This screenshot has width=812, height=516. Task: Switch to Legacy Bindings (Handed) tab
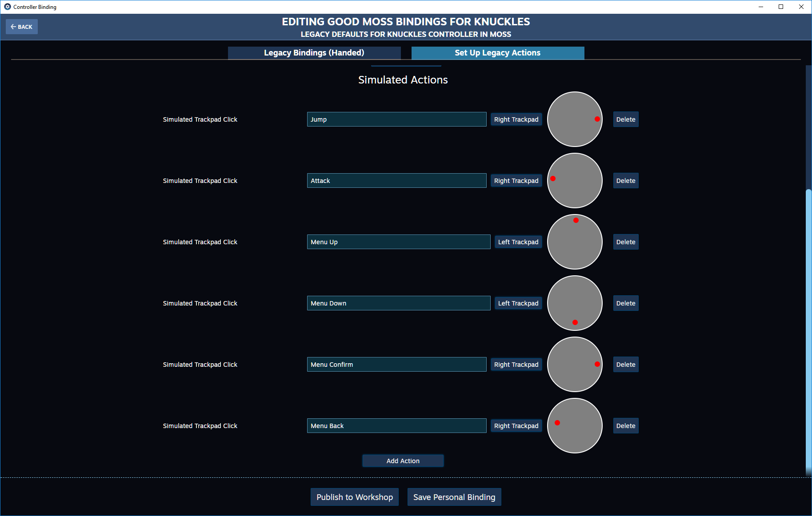click(x=314, y=53)
